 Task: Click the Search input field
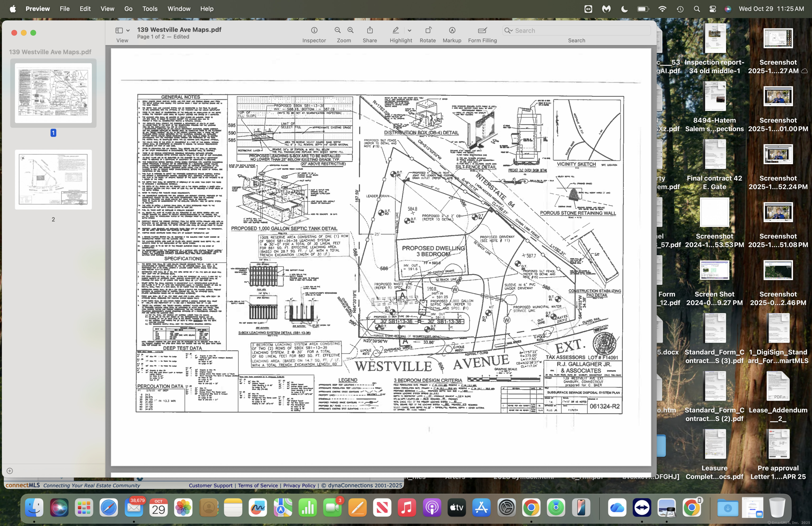pos(580,30)
